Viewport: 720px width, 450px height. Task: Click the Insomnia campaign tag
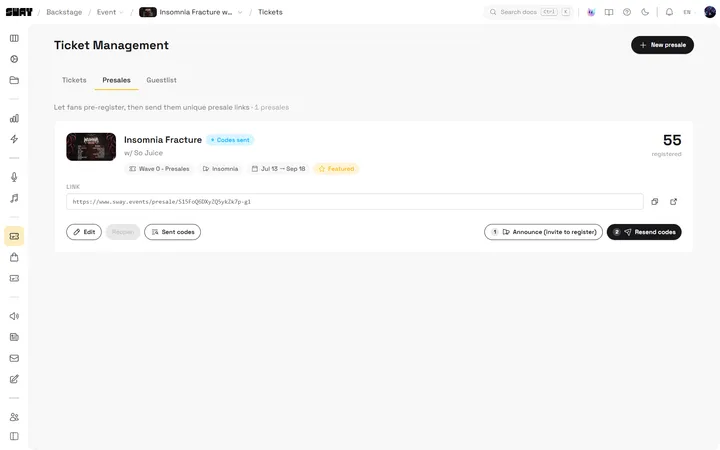pyautogui.click(x=220, y=169)
